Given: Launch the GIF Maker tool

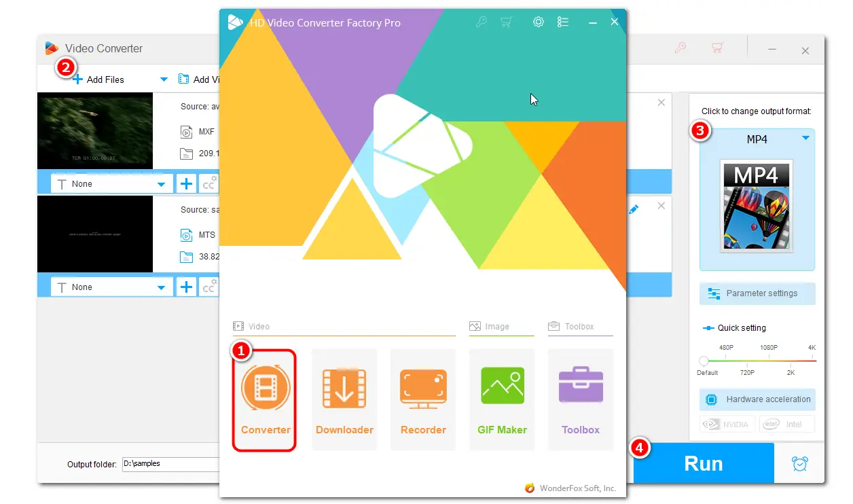Looking at the screenshot, I should click(x=502, y=399).
